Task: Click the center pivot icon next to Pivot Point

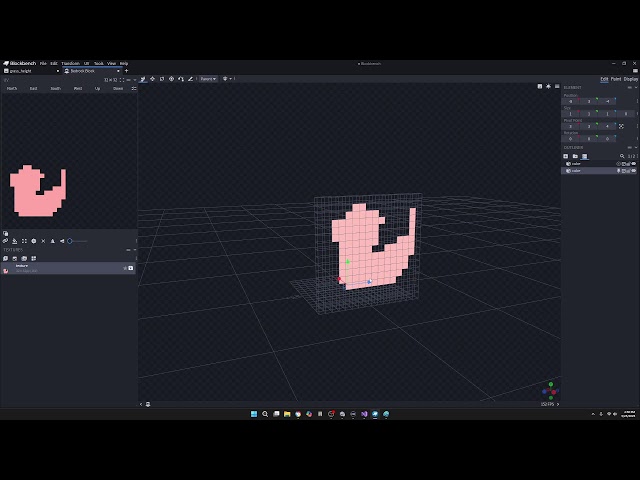Action: coord(621,127)
